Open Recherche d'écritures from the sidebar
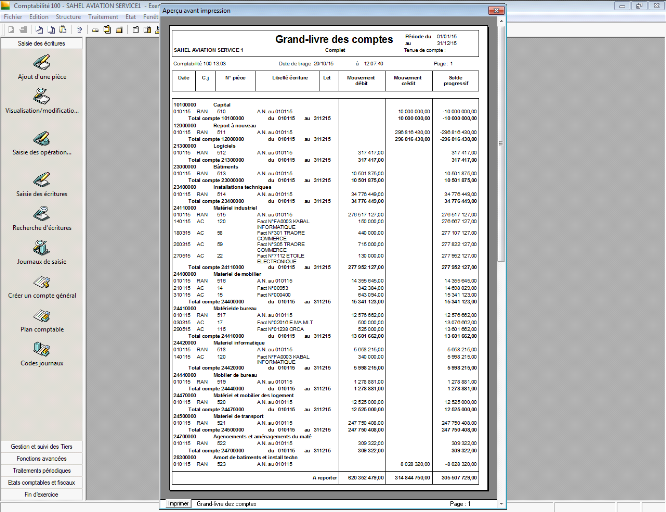 click(42, 213)
